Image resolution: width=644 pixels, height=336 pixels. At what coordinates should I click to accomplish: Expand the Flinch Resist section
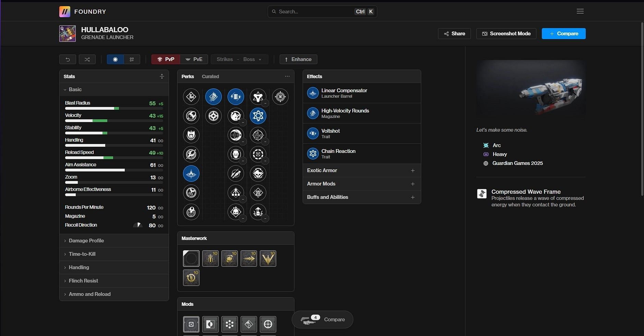point(114,281)
